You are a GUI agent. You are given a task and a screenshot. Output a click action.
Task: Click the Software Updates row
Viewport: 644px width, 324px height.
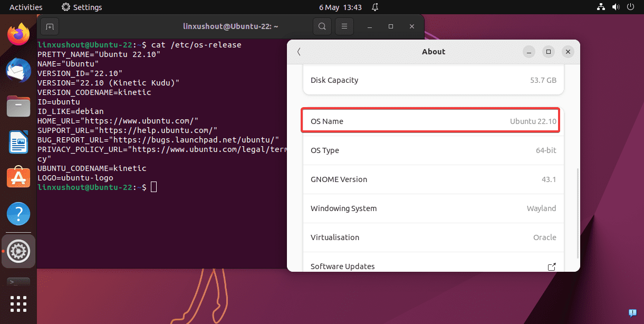coord(433,263)
